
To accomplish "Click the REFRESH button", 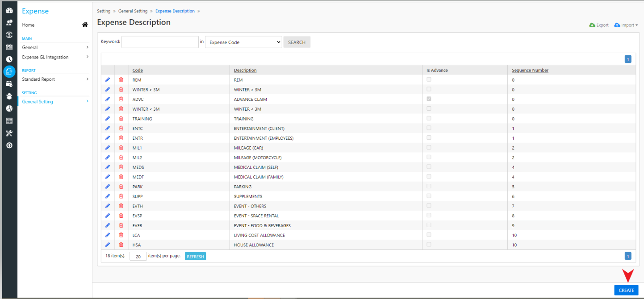I will 195,257.
